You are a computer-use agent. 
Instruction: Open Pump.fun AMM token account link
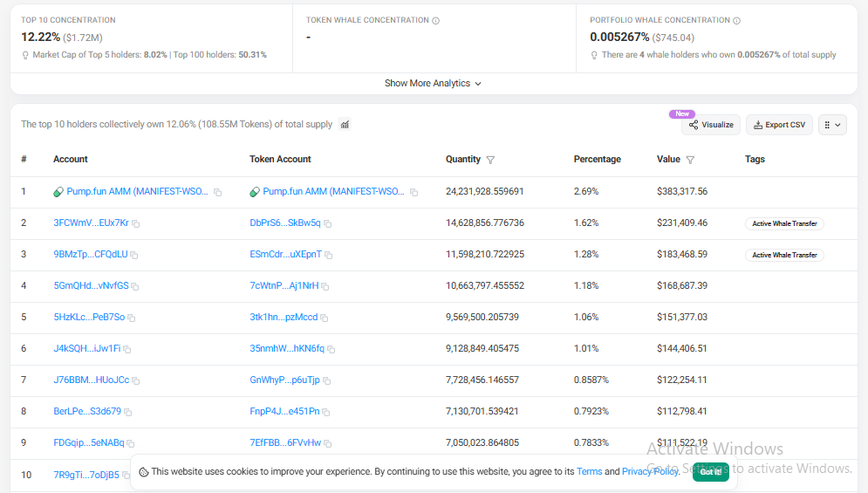click(x=333, y=191)
